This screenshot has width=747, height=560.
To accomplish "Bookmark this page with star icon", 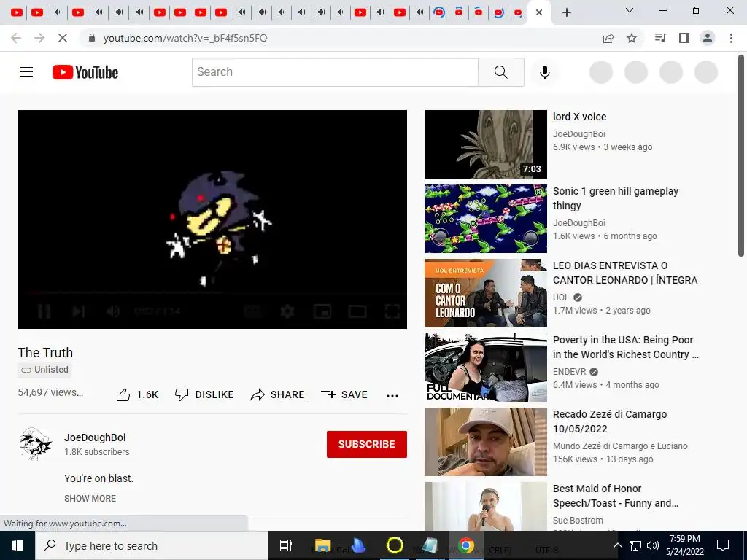I will point(632,38).
